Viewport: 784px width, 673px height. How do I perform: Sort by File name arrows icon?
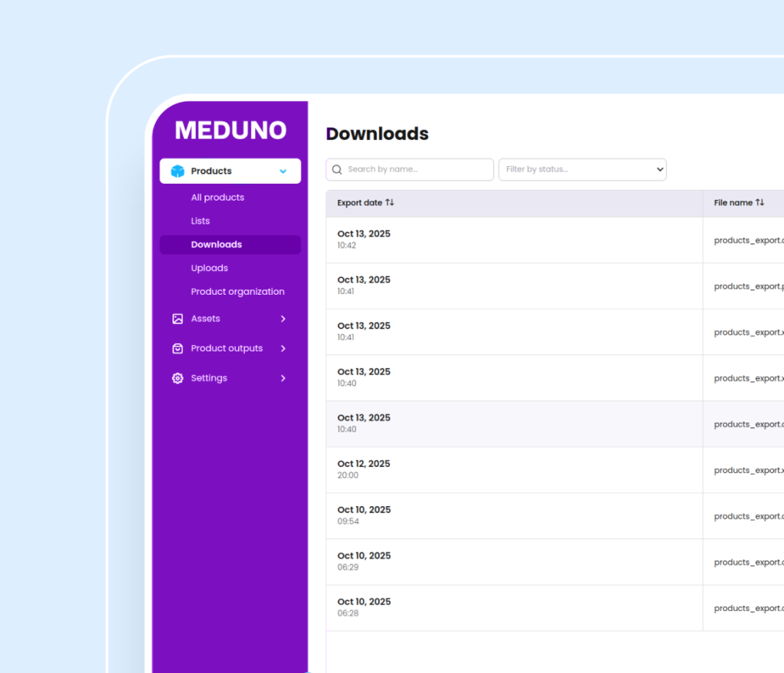[759, 203]
